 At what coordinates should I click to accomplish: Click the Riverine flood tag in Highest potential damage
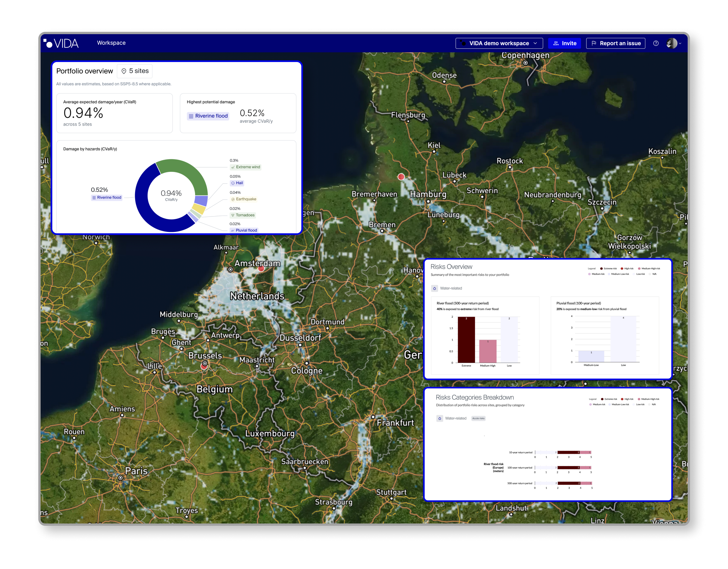(208, 116)
